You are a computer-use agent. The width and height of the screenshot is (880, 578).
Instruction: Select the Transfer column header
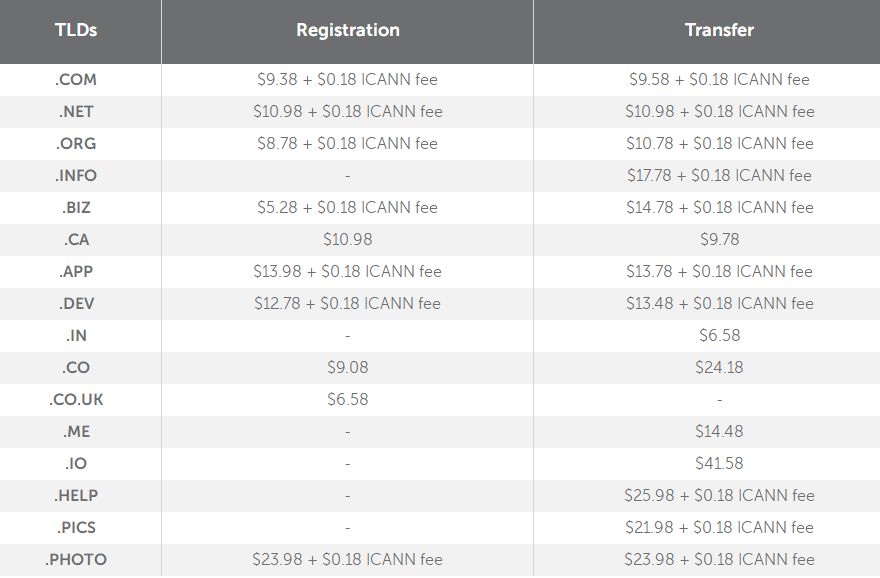coord(719,30)
